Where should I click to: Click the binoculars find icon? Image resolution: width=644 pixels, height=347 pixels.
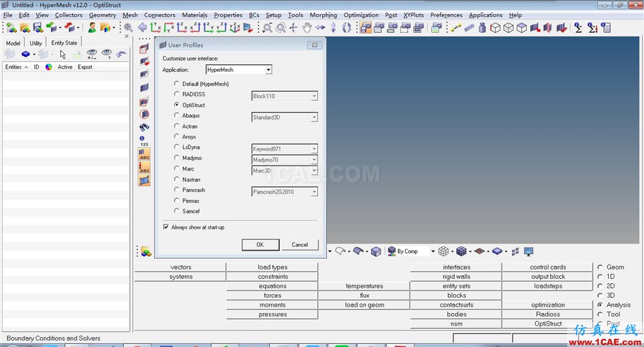pyautogui.click(x=144, y=127)
